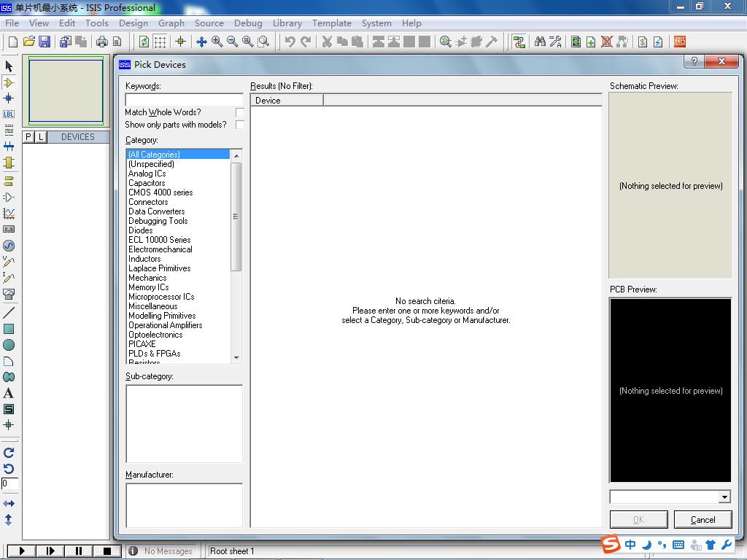Select the 2D circle drawing tool
The width and height of the screenshot is (747, 560).
click(x=9, y=345)
